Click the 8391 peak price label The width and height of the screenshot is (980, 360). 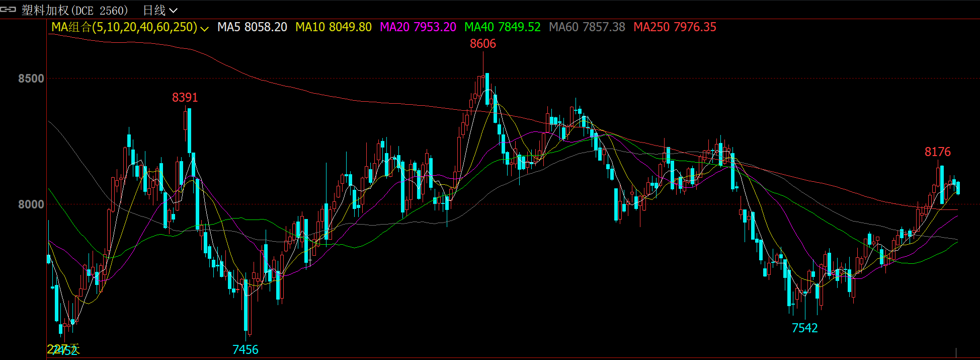click(185, 98)
